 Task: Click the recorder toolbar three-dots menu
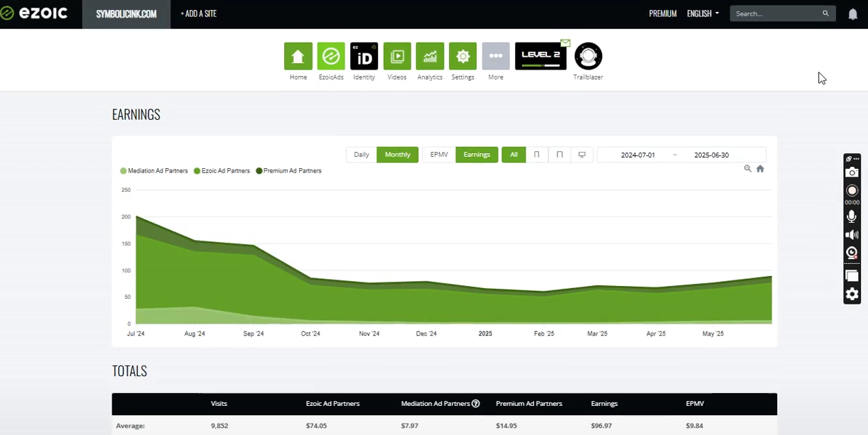tap(856, 159)
